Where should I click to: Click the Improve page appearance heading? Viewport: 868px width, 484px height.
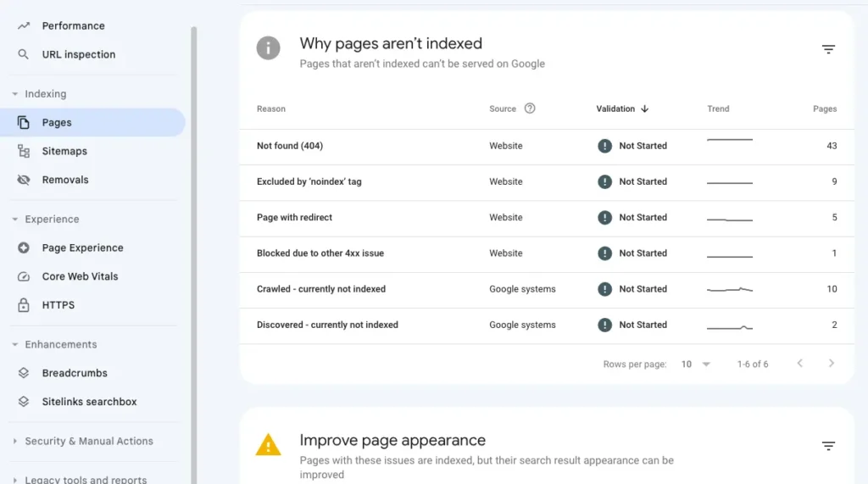392,440
